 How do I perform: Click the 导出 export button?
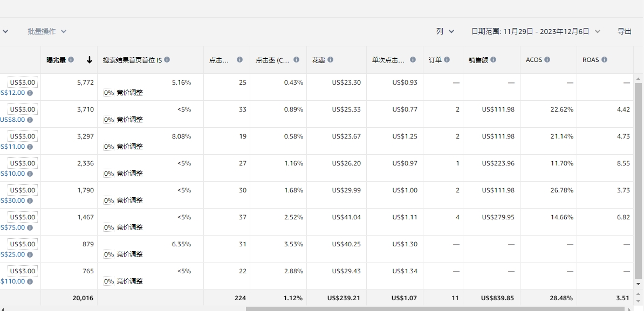pyautogui.click(x=624, y=31)
